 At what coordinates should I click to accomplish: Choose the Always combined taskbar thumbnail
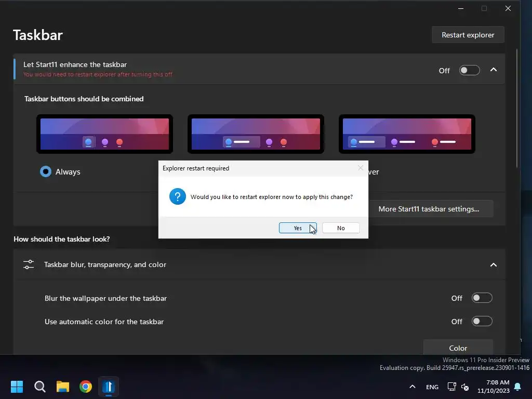[x=104, y=134]
